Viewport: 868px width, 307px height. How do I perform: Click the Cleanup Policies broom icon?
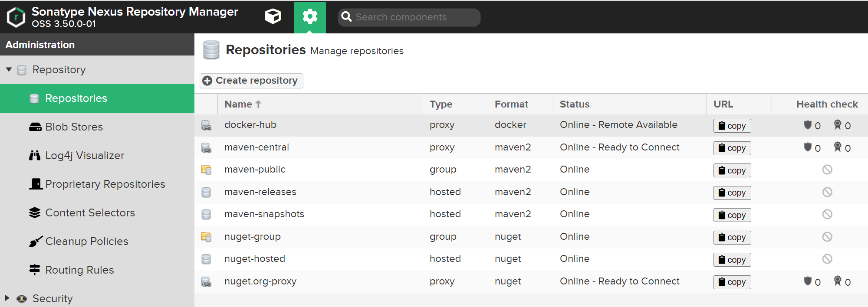coord(36,241)
